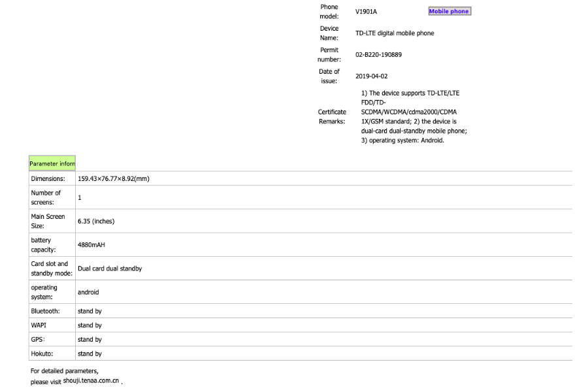Select the permit number 02-B220-190889

(x=378, y=54)
